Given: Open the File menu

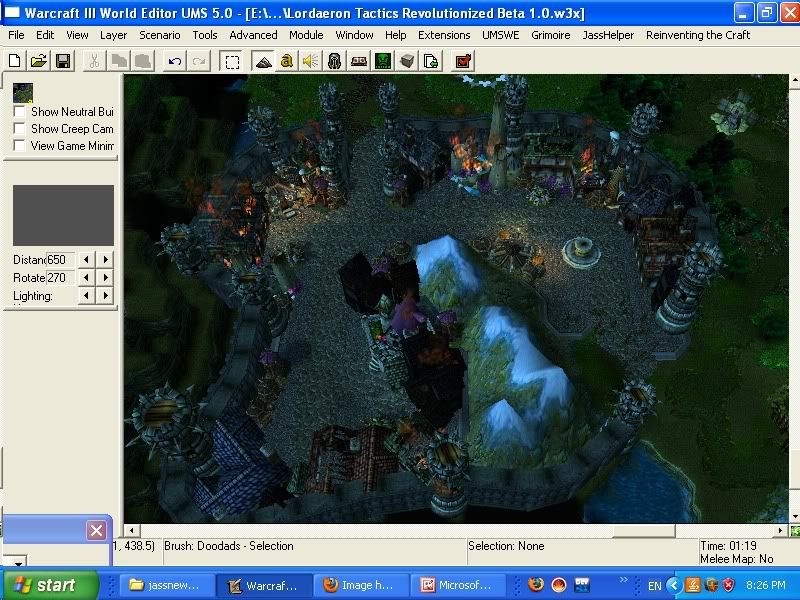Looking at the screenshot, I should click(16, 35).
